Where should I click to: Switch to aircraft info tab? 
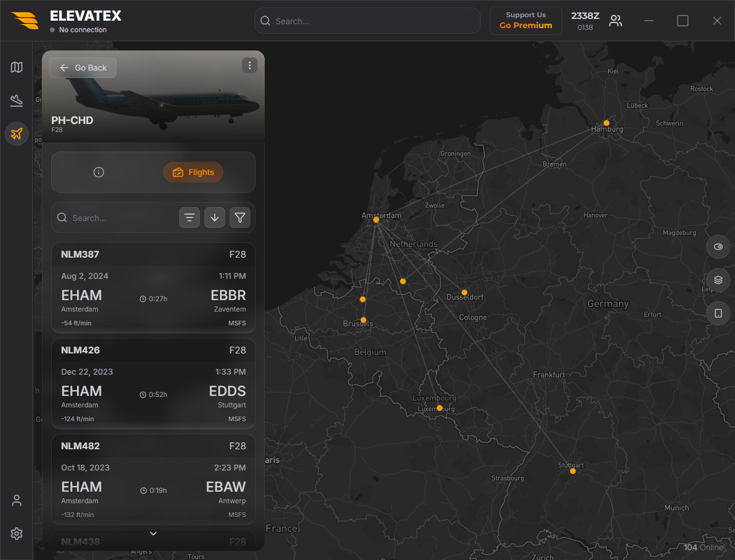point(99,172)
